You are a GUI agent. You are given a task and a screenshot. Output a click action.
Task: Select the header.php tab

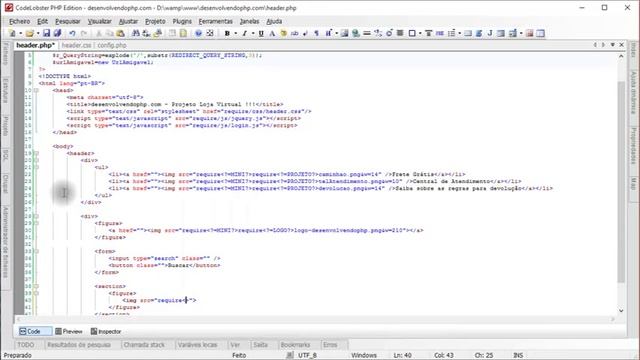coord(36,45)
